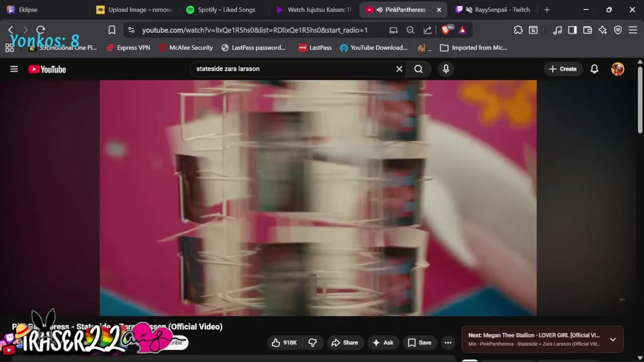Open YouTube notifications bell
The width and height of the screenshot is (644, 362).
coord(594,69)
